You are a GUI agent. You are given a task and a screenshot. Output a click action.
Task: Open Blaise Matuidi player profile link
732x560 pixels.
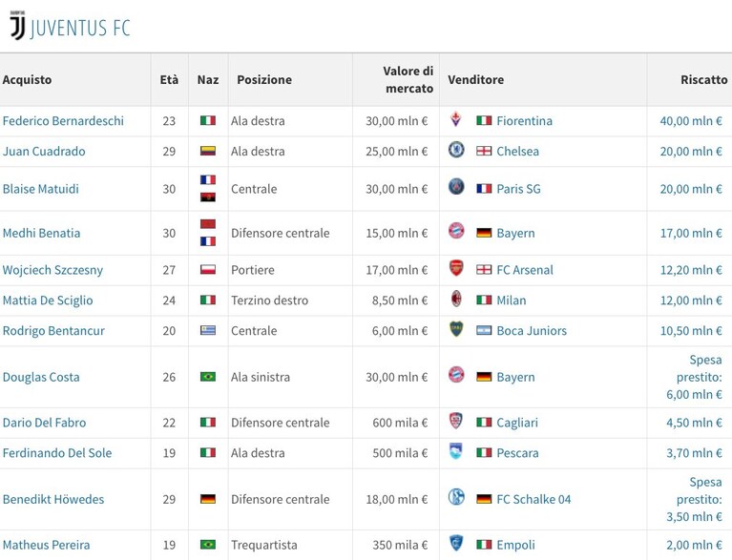[41, 189]
